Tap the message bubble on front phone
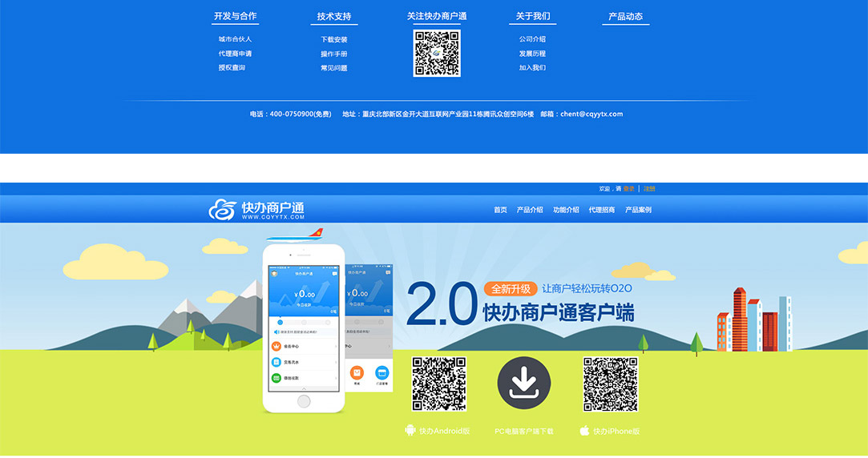 (333, 274)
